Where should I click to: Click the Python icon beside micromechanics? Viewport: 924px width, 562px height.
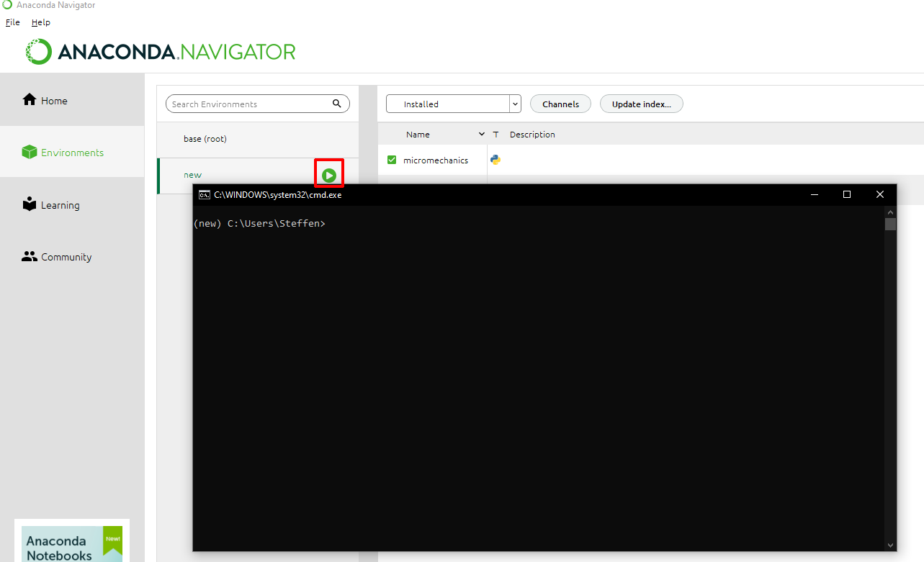coord(495,160)
